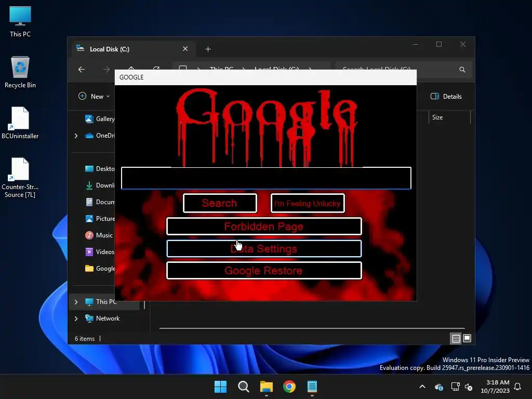The image size is (532, 399).
Task: Open the New dropdown in File Explorer
Action: click(94, 96)
